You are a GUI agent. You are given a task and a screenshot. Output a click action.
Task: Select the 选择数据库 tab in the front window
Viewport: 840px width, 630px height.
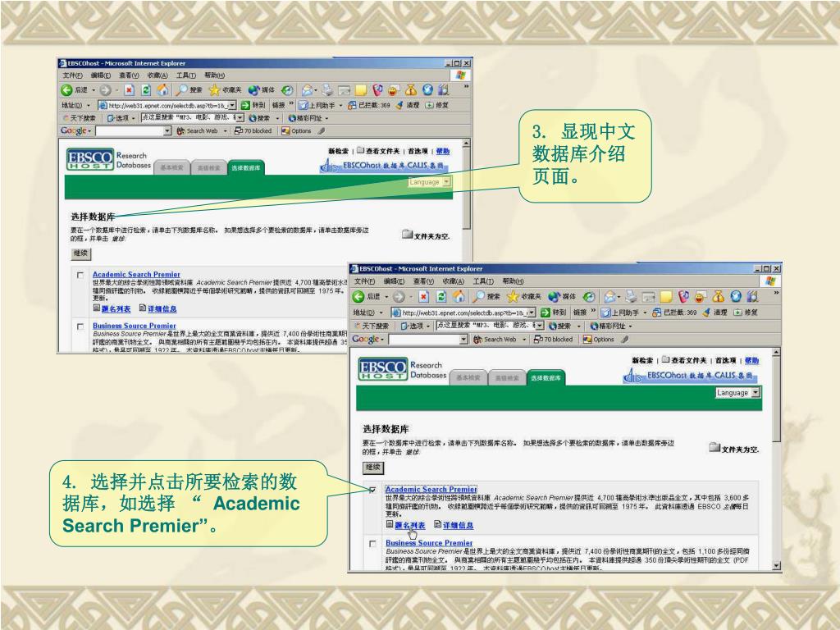pos(546,377)
